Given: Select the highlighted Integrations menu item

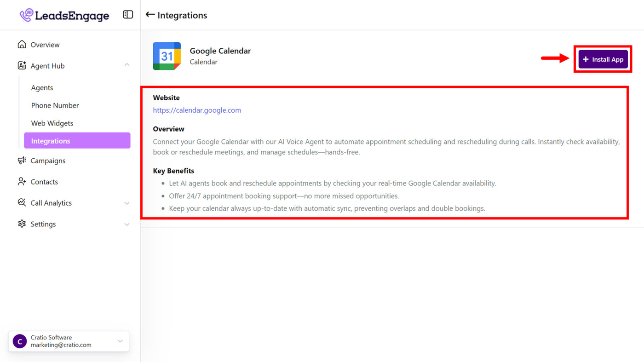Looking at the screenshot, I should coord(77,141).
